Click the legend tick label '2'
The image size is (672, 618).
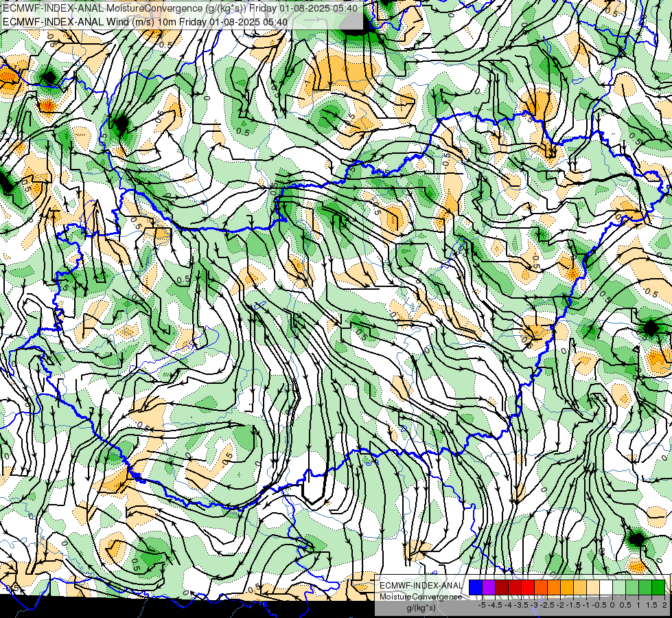tap(664, 605)
